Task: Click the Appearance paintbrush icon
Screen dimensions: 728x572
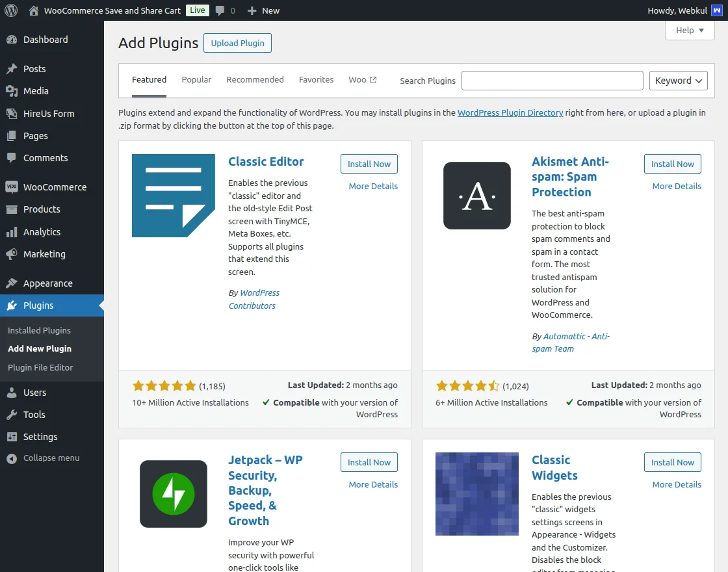Action: pyautogui.click(x=12, y=283)
